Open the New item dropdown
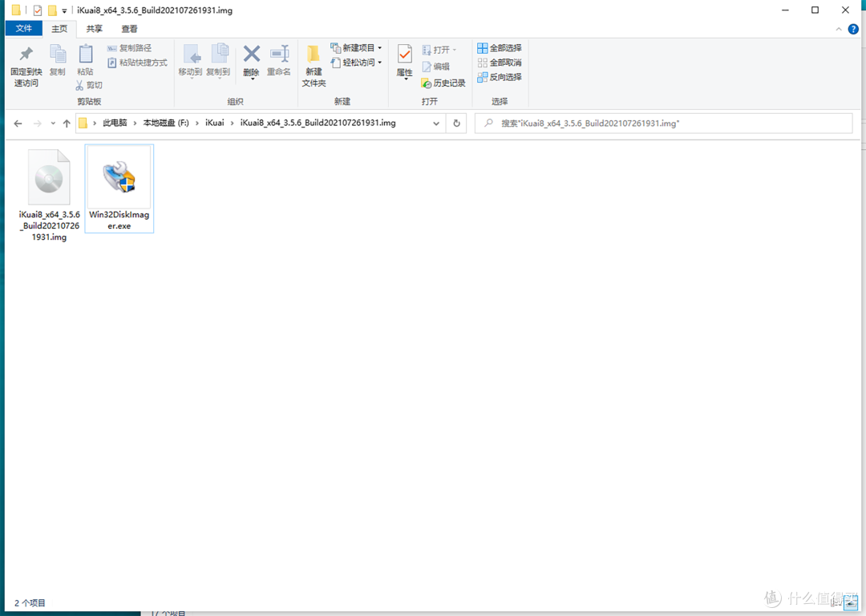The image size is (866, 616). click(356, 48)
